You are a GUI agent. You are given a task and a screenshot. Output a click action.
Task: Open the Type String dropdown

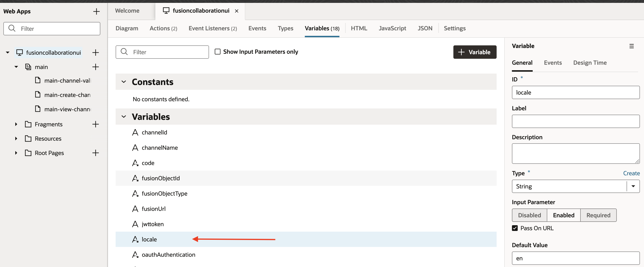633,186
